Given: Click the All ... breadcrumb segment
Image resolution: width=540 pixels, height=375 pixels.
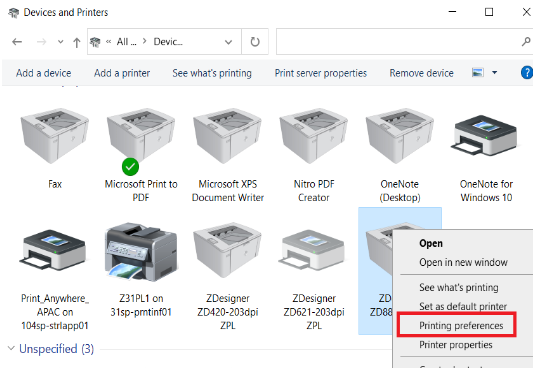Looking at the screenshot, I should [x=126, y=42].
